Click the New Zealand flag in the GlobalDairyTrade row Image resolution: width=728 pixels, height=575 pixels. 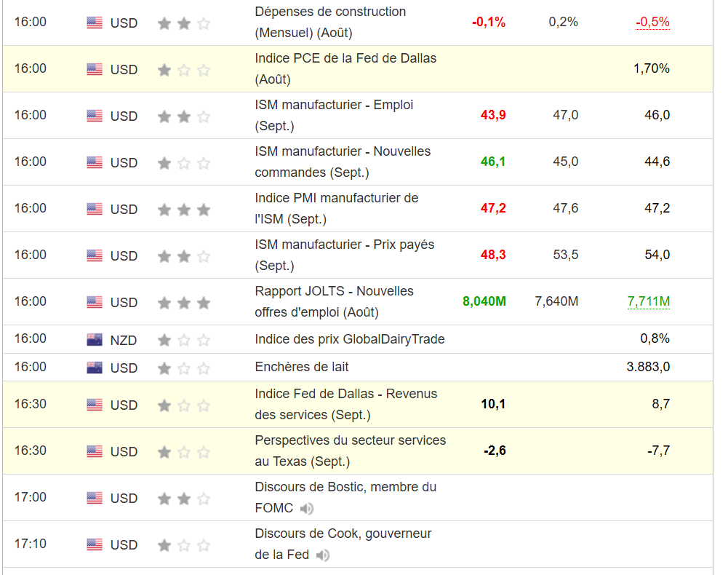click(x=95, y=339)
